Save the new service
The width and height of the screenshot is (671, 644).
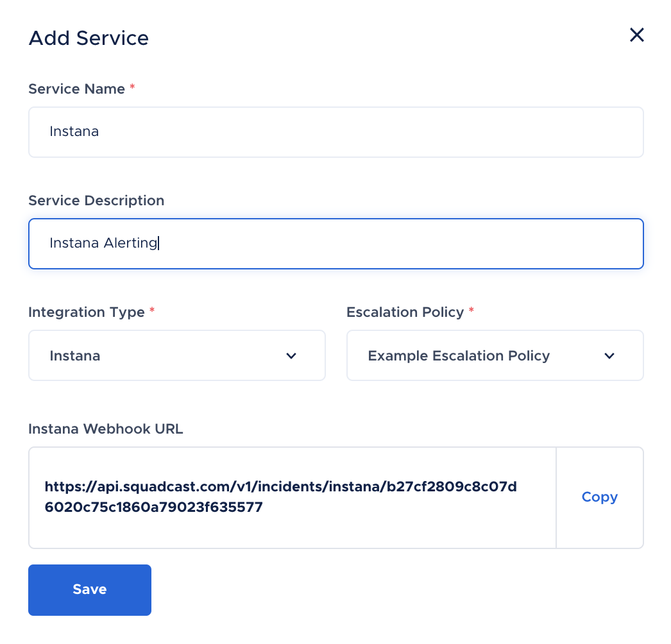coord(90,589)
